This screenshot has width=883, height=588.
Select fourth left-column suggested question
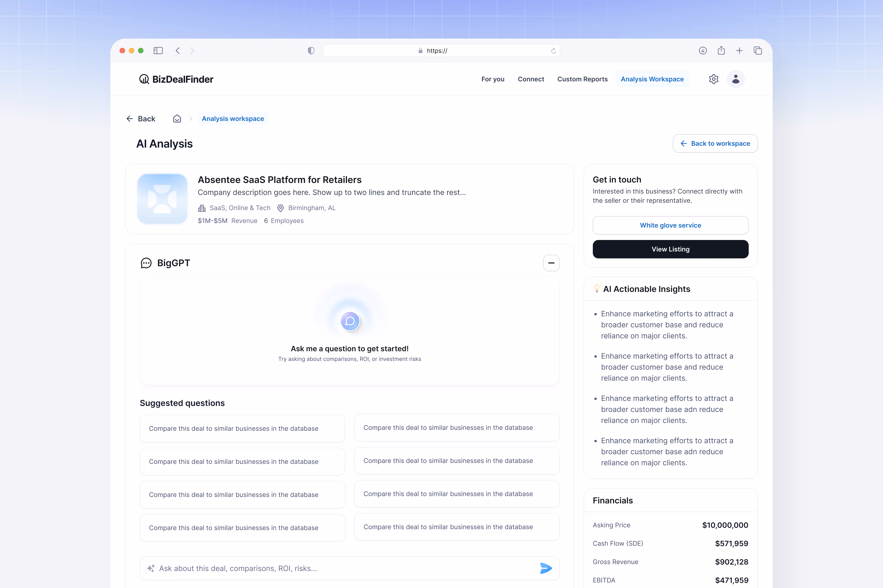(242, 528)
